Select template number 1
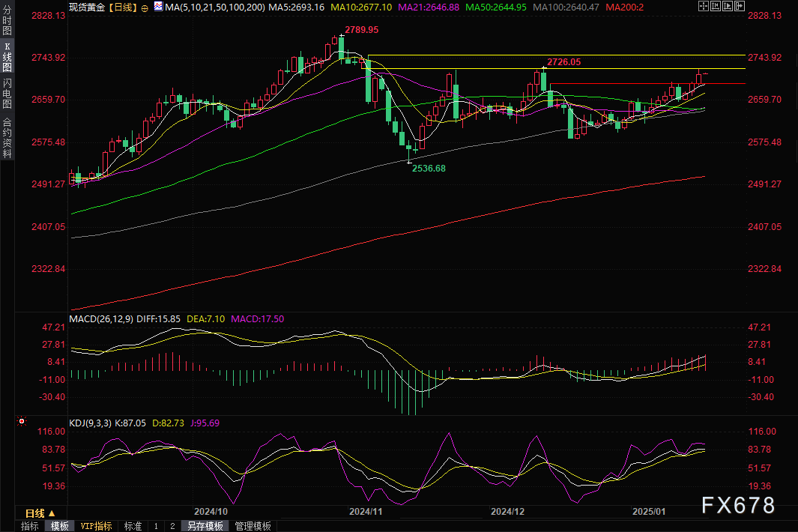The width and height of the screenshot is (798, 532). 156,526
